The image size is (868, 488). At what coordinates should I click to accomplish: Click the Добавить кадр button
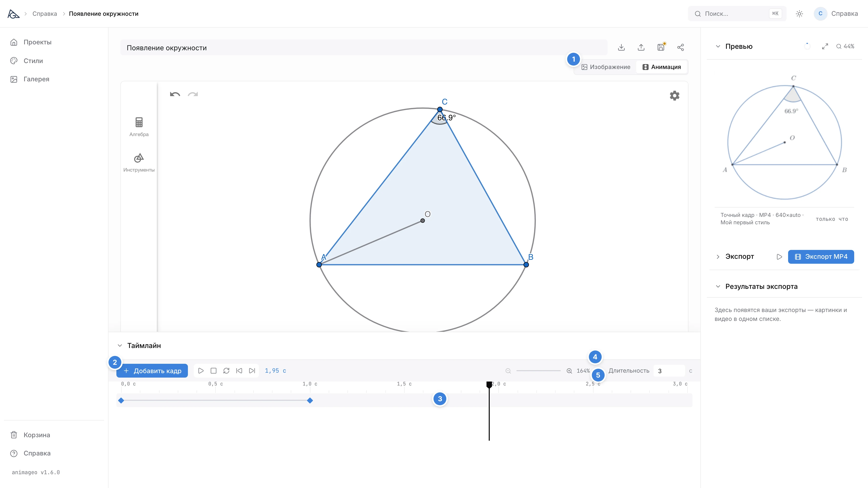pyautogui.click(x=152, y=371)
